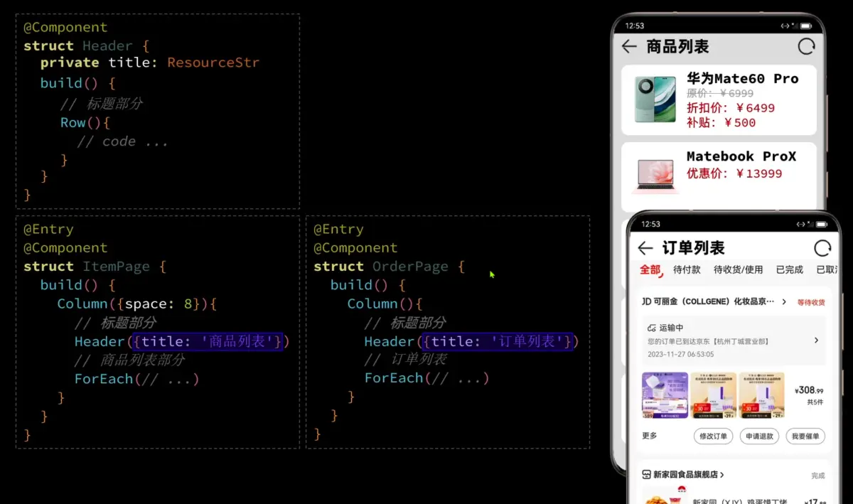Screen dimensions: 853x504
Task: Click struck-through 原价 ¥6999 price
Action: [x=720, y=93]
